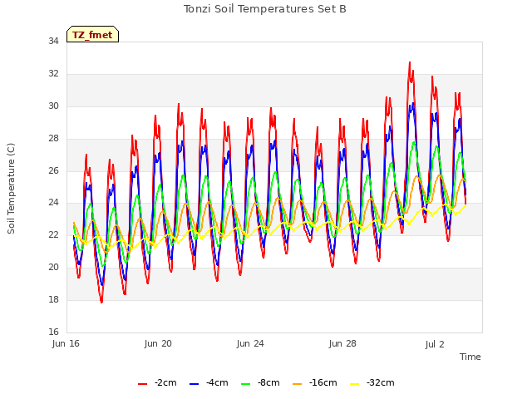Select the -4cm legend label

(217, 382)
